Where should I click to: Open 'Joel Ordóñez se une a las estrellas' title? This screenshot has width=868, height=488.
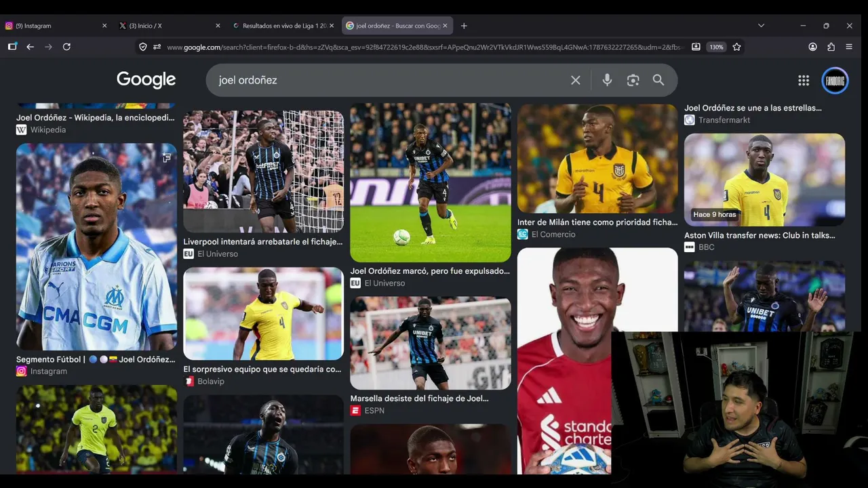753,108
